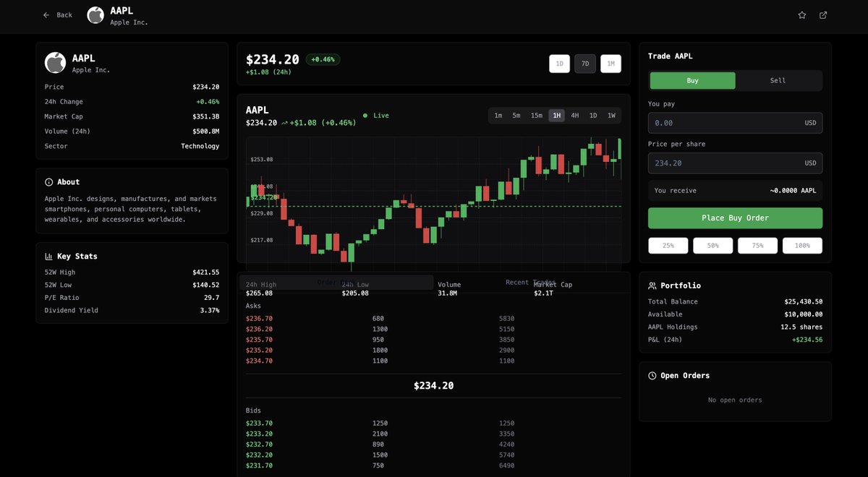Click the Available value $10,000.00
The image size is (868, 477).
tap(803, 314)
